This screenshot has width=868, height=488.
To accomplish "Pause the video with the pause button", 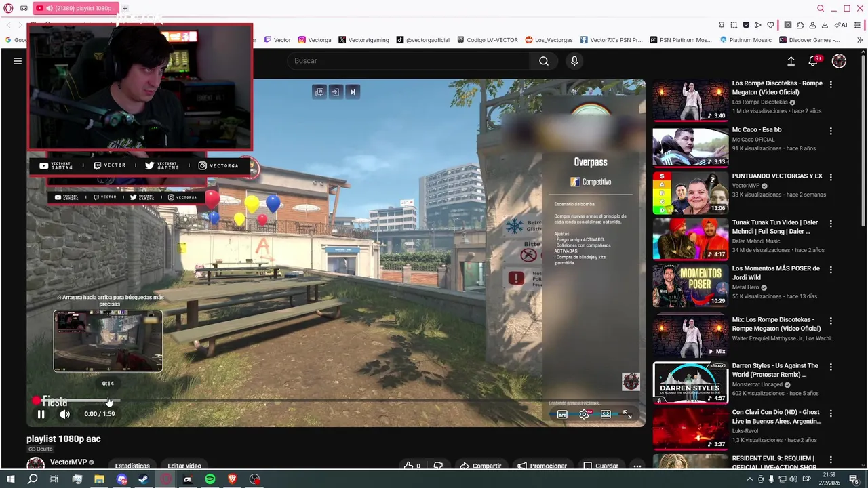I will (x=41, y=414).
